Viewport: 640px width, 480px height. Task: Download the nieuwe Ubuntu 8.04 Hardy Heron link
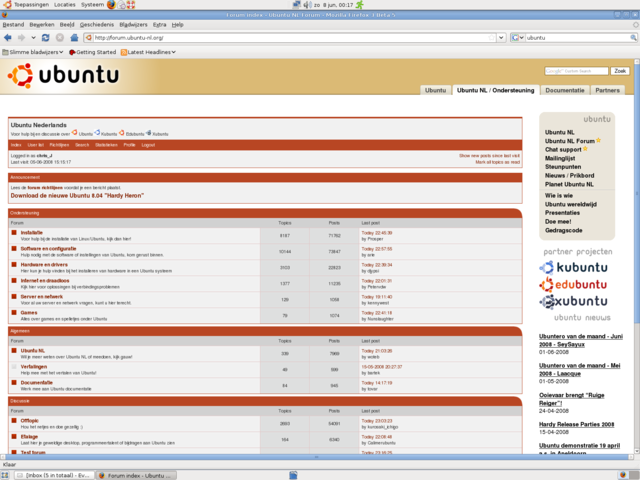[77, 196]
